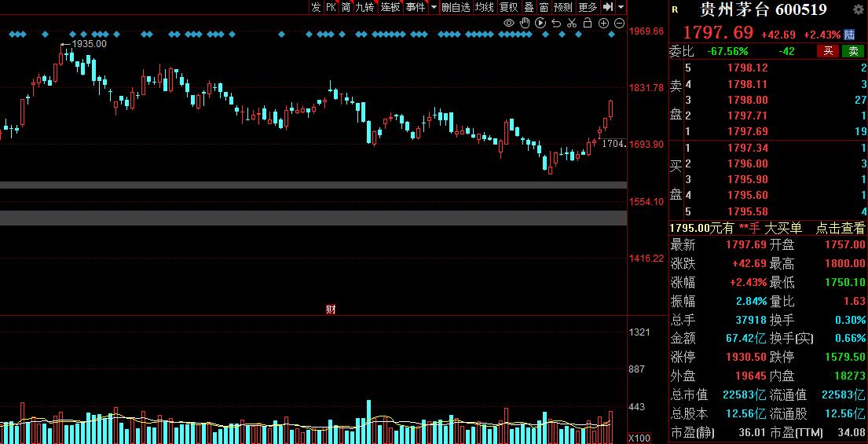Toggle the lock icon above chart
The width and height of the screenshot is (868, 444).
tap(588, 23)
